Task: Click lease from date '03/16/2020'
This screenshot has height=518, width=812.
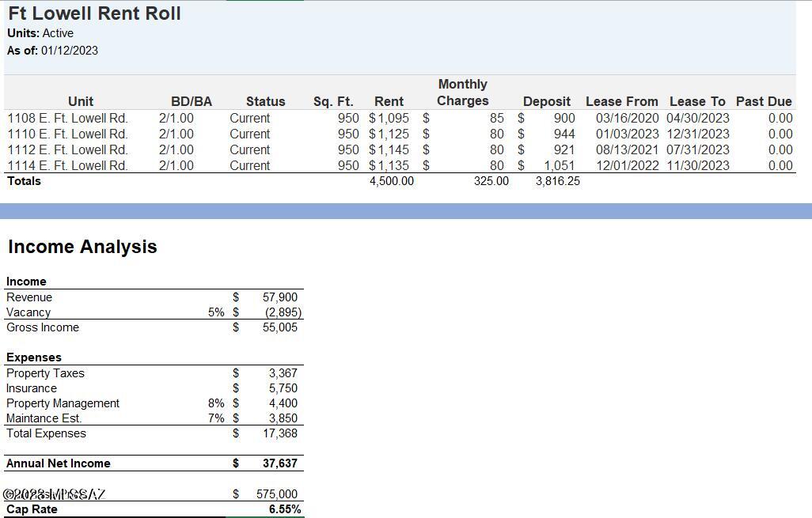Action: coord(627,119)
